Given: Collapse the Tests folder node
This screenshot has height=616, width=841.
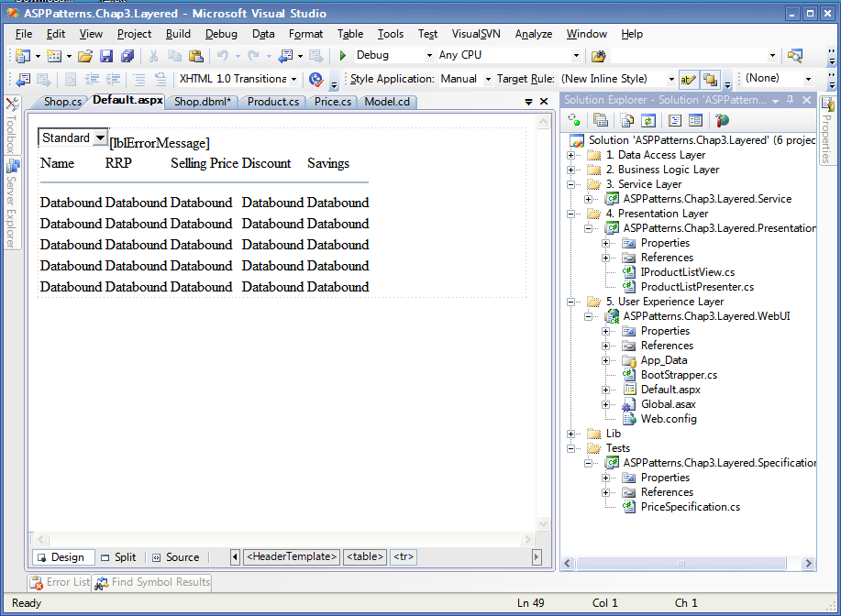Looking at the screenshot, I should pyautogui.click(x=570, y=449).
